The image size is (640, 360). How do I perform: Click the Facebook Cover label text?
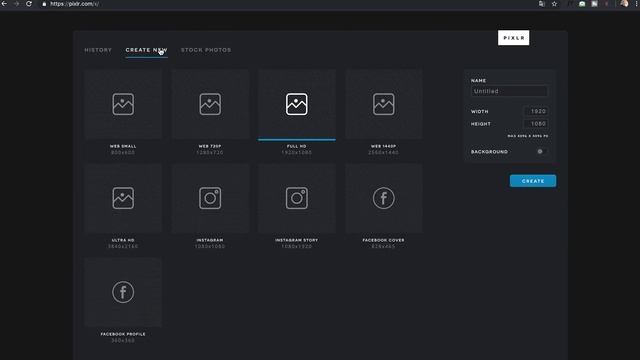coord(383,240)
